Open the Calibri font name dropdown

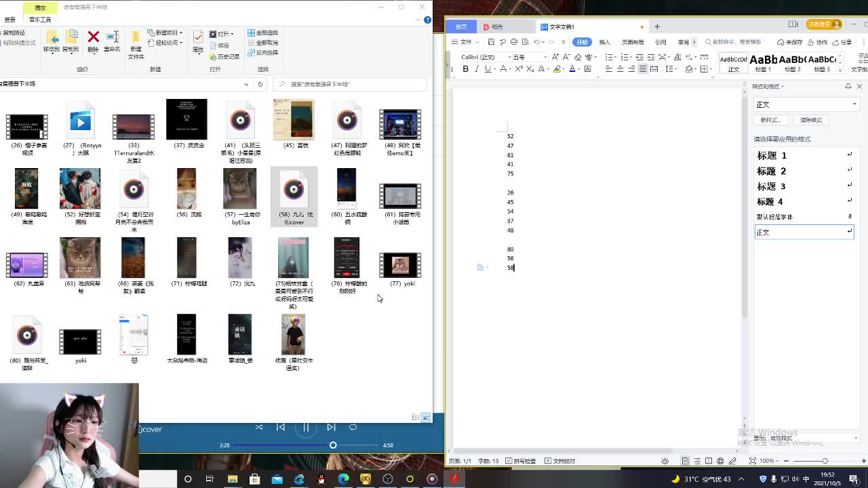pyautogui.click(x=506, y=57)
